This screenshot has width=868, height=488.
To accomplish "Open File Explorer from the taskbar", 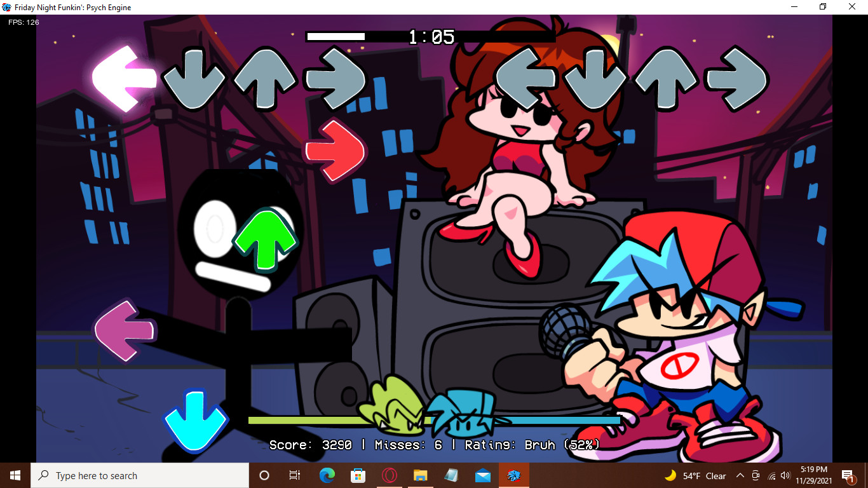I will 420,475.
